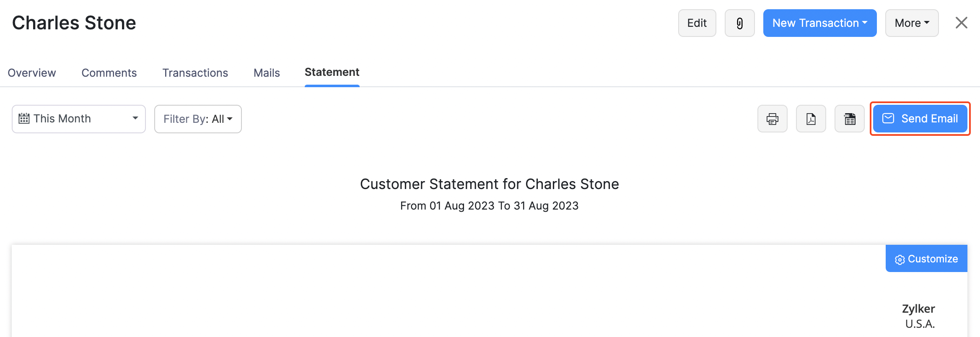Open the statement Customize settings
Viewport: 980px width, 337px height.
click(926, 259)
